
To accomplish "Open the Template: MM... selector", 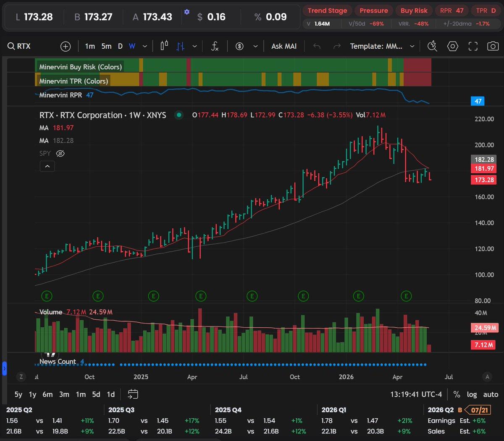I will (x=376, y=46).
